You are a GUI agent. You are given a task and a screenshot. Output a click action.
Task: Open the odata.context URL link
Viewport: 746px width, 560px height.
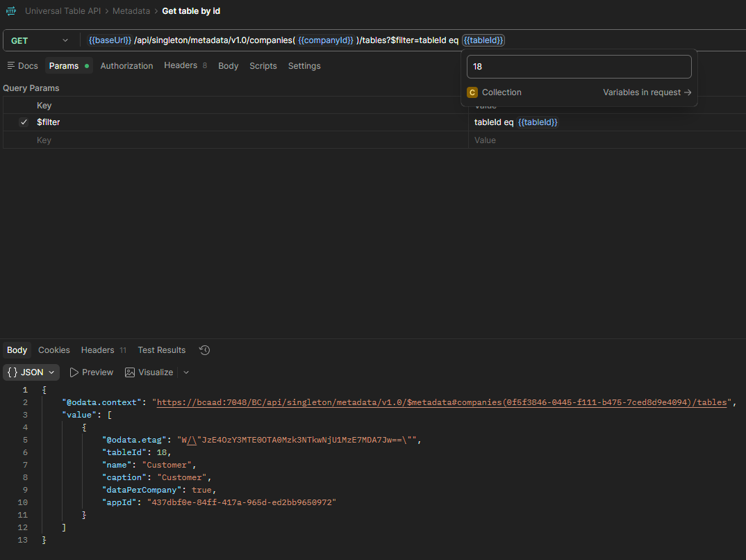pos(442,402)
